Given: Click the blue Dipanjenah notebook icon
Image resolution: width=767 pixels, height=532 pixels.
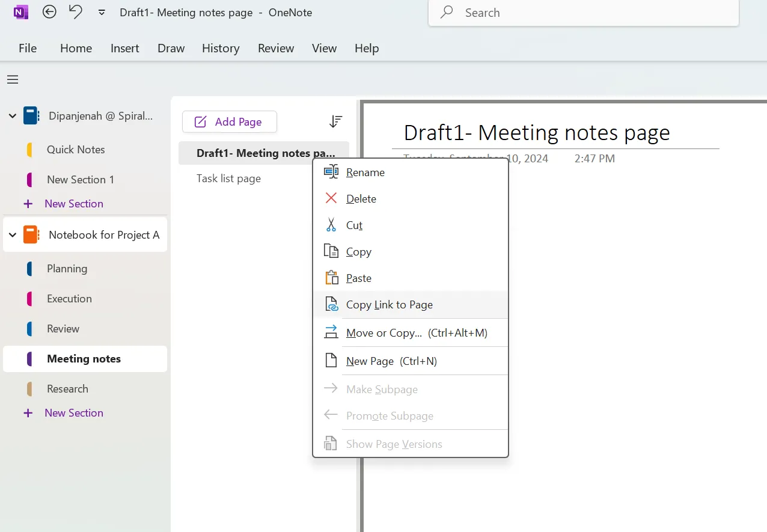Looking at the screenshot, I should (x=31, y=115).
